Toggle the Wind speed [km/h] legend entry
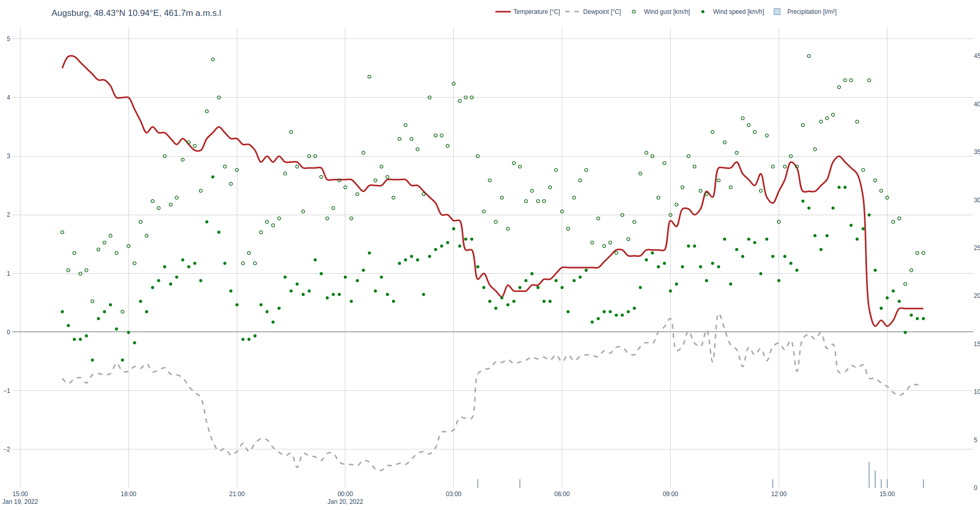Screen dimensions: 980x510 732,12
